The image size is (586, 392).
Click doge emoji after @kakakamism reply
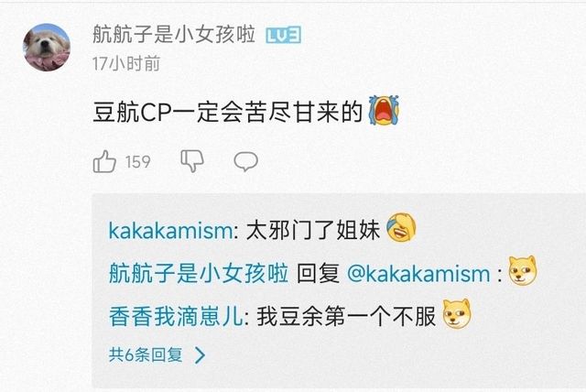523,271
